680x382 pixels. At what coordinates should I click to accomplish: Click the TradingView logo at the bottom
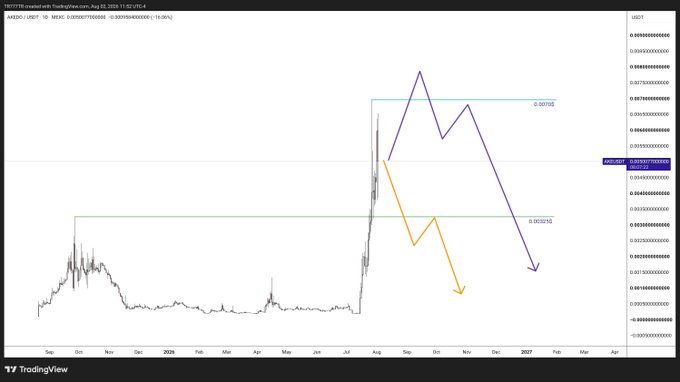click(36, 369)
